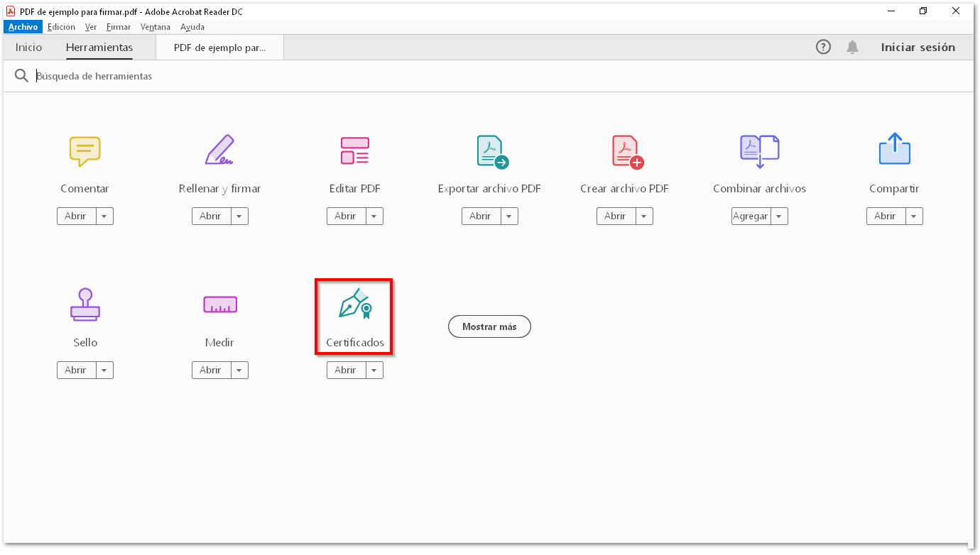This screenshot has height=555, width=980.
Task: Expand the Compartir Abrir dropdown arrow
Action: [x=914, y=216]
